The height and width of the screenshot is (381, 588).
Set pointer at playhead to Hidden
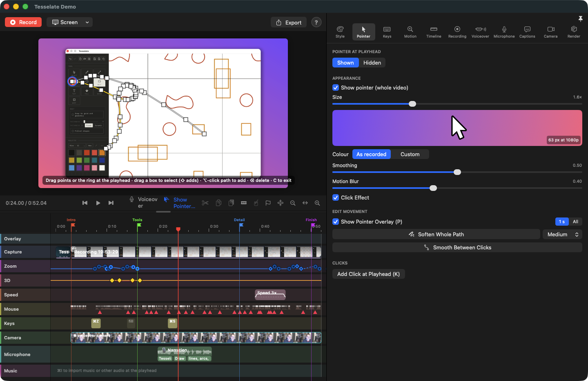point(372,63)
